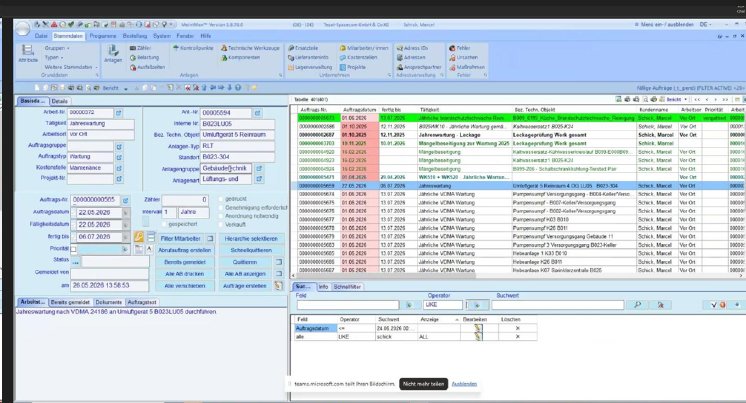Open Projekte in the ribbon

(353, 67)
